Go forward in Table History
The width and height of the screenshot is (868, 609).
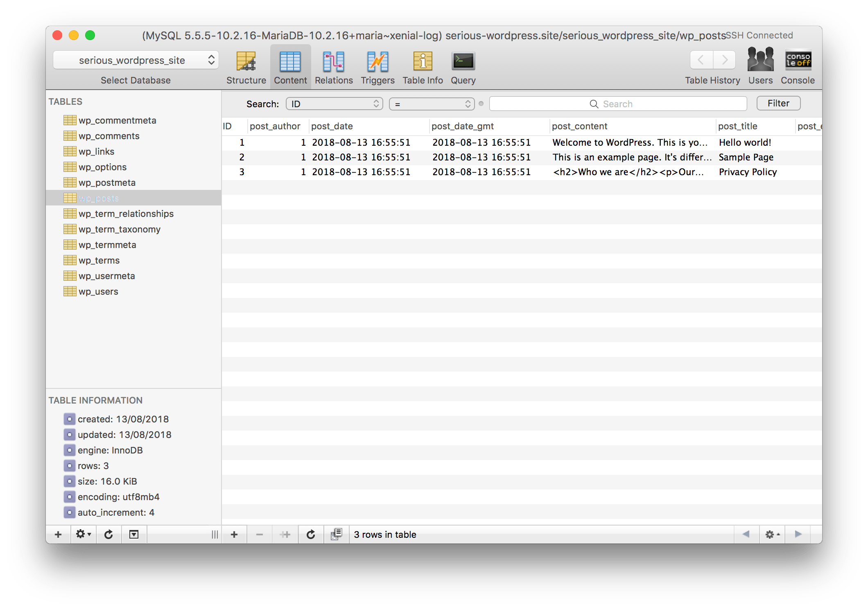[724, 60]
